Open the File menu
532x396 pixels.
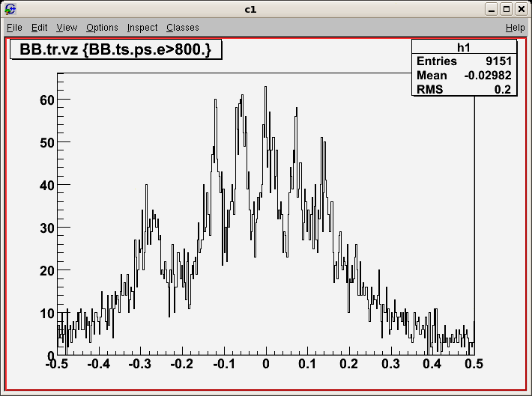coord(14,28)
